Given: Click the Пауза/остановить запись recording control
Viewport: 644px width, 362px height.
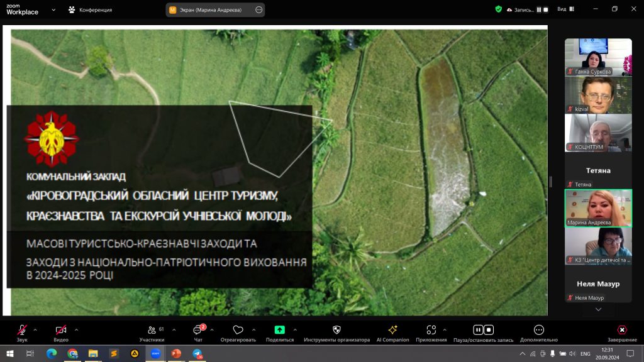Looking at the screenshot, I should tap(483, 330).
